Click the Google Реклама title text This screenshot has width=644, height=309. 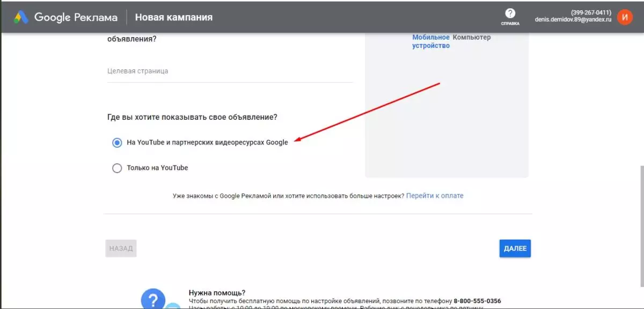[76, 17]
